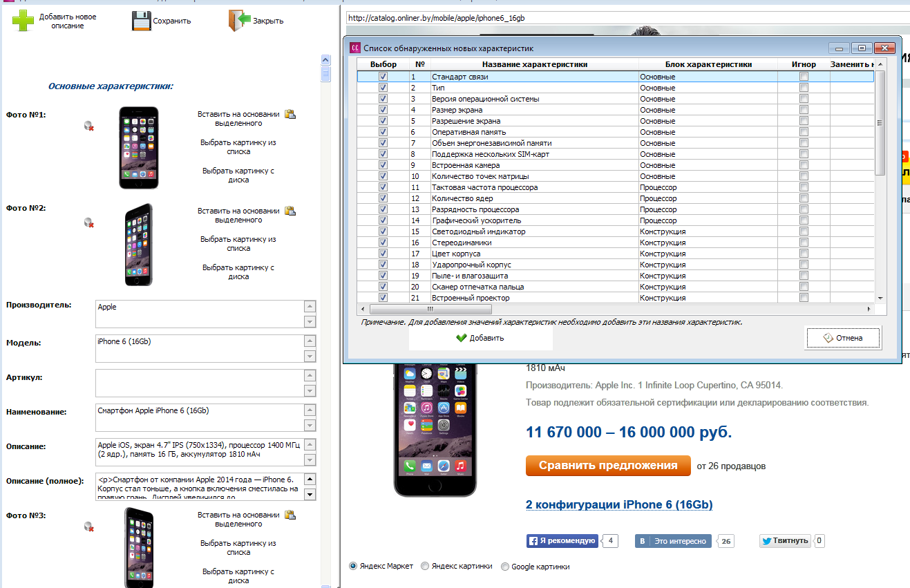Screen dimensions: 910x588
Task: Click Вставить на основании выделенного for Фото №1
Action: 238,119
